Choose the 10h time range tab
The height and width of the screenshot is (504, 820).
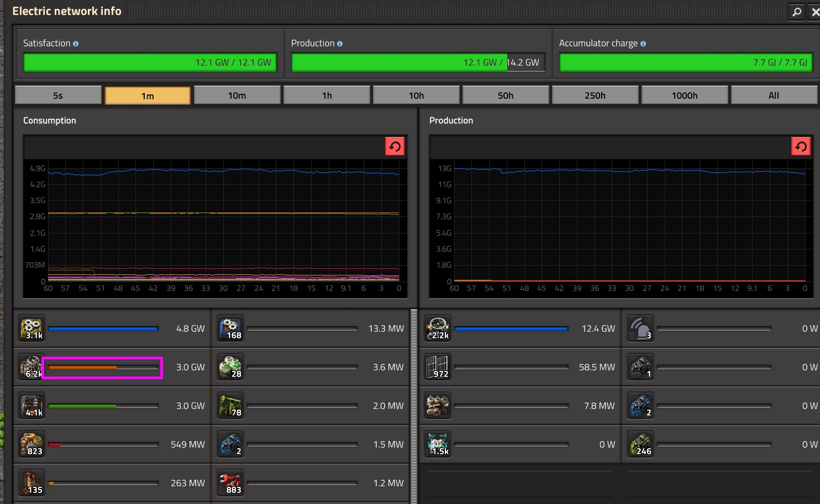pos(416,96)
